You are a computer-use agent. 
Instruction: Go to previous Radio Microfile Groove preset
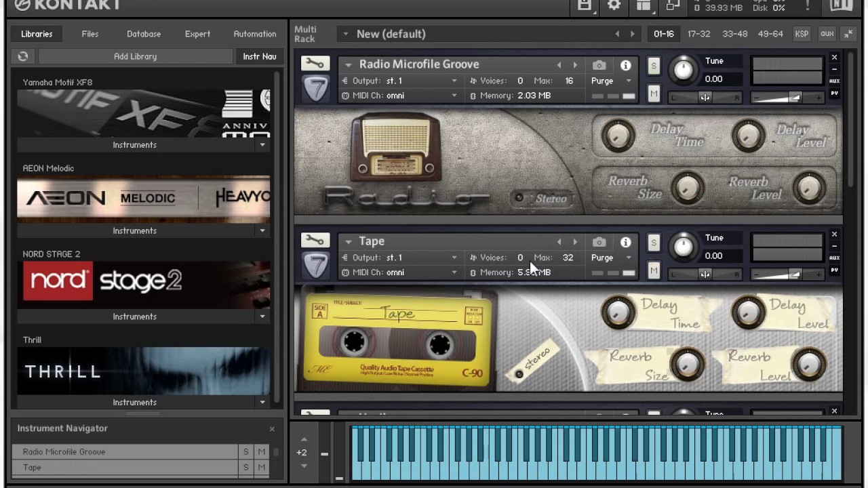point(559,65)
